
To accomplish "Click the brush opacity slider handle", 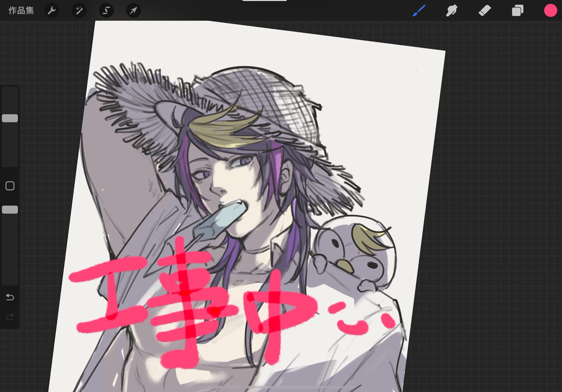I will click(10, 210).
